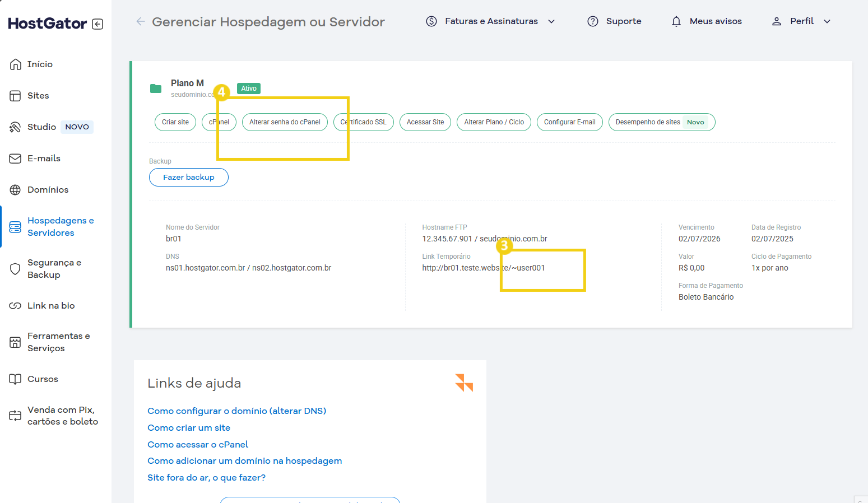Image resolution: width=868 pixels, height=503 pixels.
Task: Click the Fazer backup button
Action: coord(189,178)
